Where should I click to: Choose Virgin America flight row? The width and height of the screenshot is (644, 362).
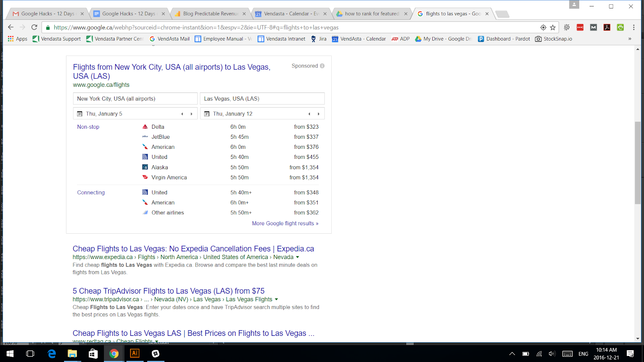230,177
